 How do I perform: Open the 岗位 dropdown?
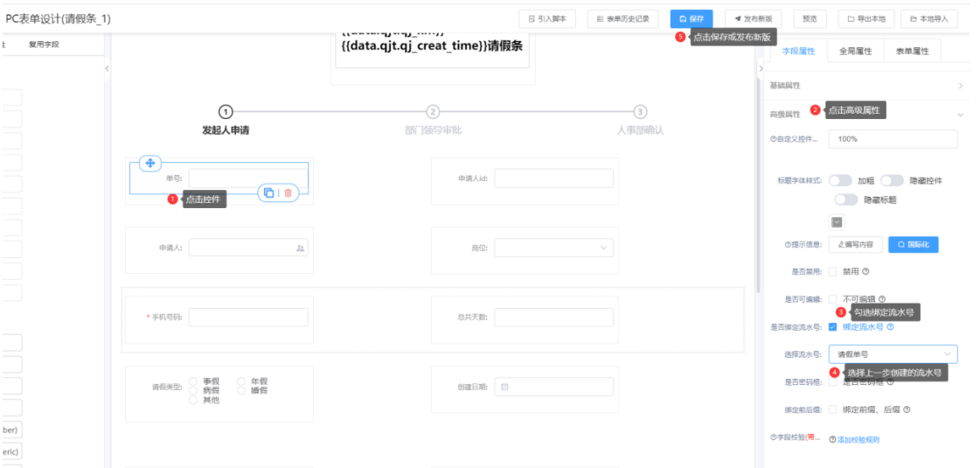(553, 248)
